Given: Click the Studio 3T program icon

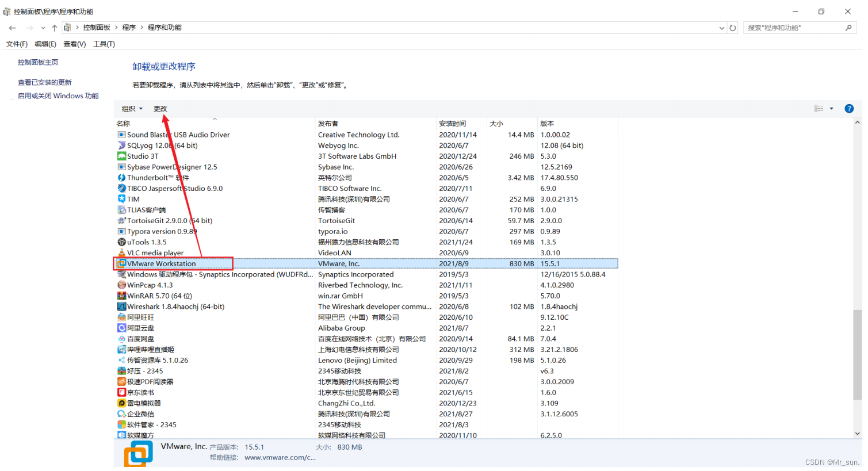Looking at the screenshot, I should [121, 156].
